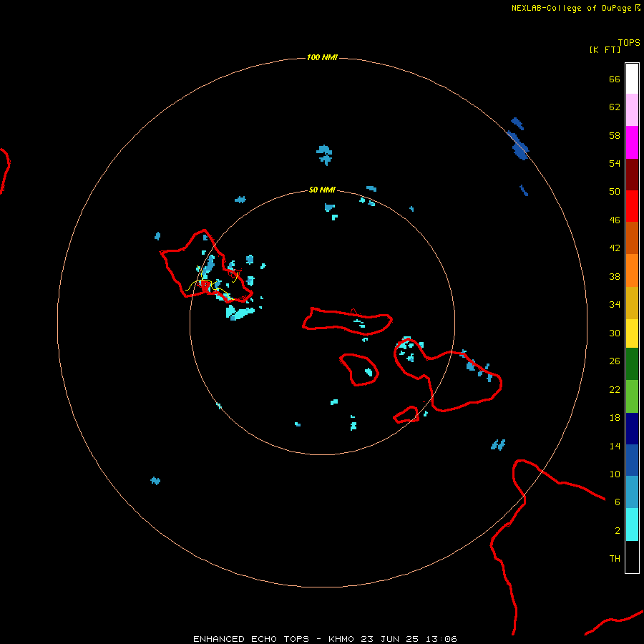Click the 62 value on the legend
Screen dimensions: 644x644
tap(615, 107)
